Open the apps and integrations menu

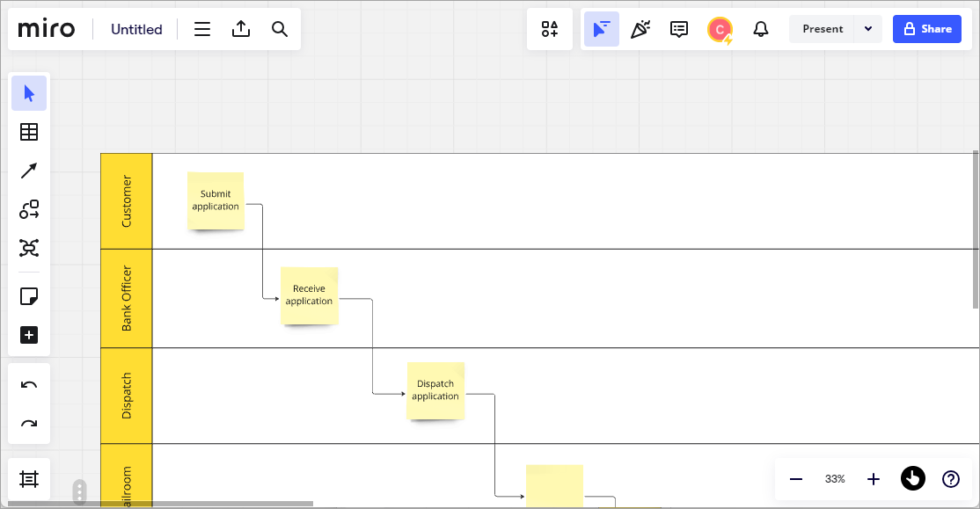click(550, 29)
